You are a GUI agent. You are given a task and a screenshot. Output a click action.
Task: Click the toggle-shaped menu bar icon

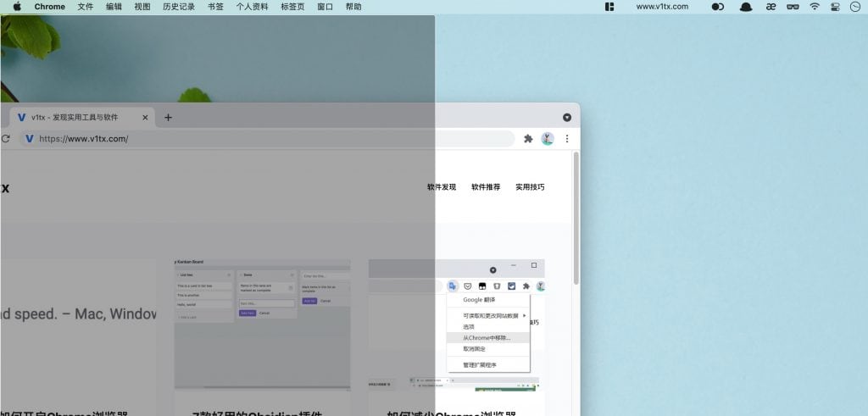tap(717, 7)
